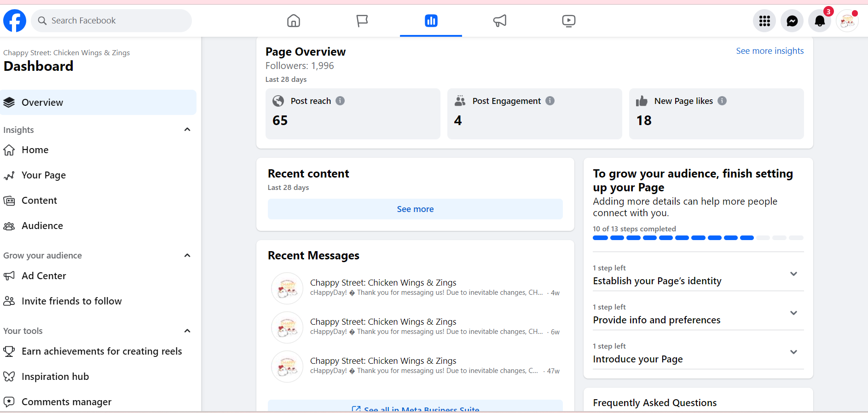The image size is (868, 413).
Task: Click the info icon beside Post Engagement
Action: (550, 101)
